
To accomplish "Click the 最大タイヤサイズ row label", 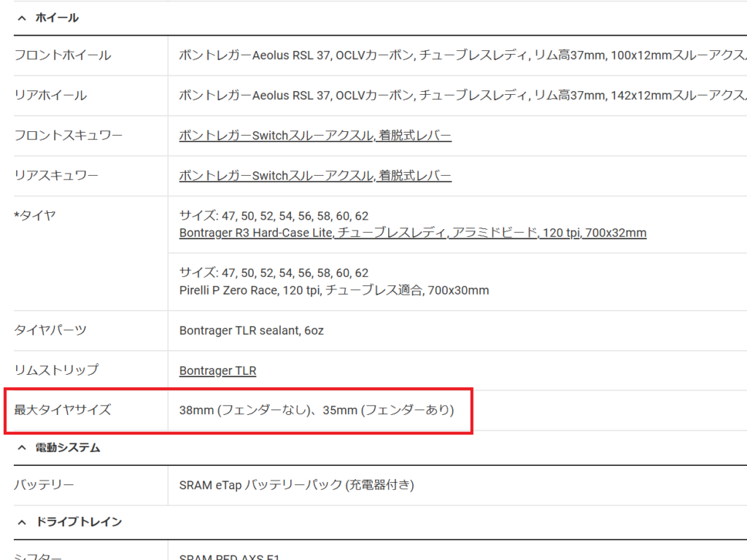I will tap(63, 410).
